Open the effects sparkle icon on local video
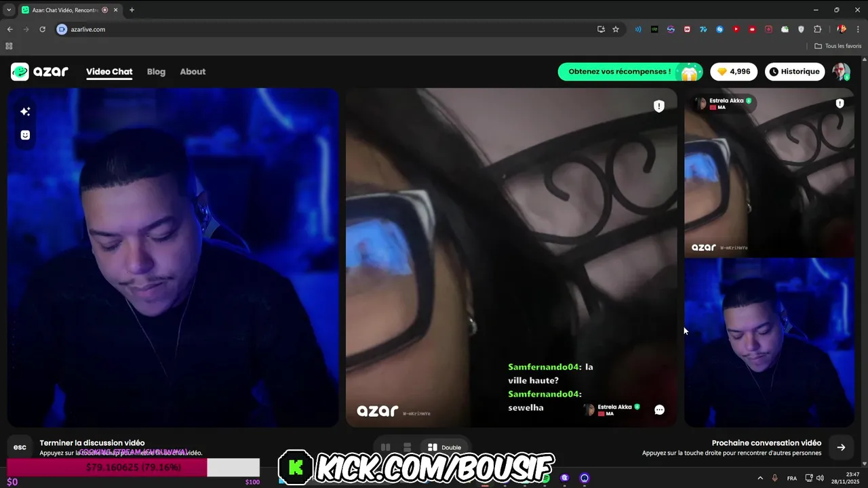This screenshot has width=868, height=488. [25, 111]
